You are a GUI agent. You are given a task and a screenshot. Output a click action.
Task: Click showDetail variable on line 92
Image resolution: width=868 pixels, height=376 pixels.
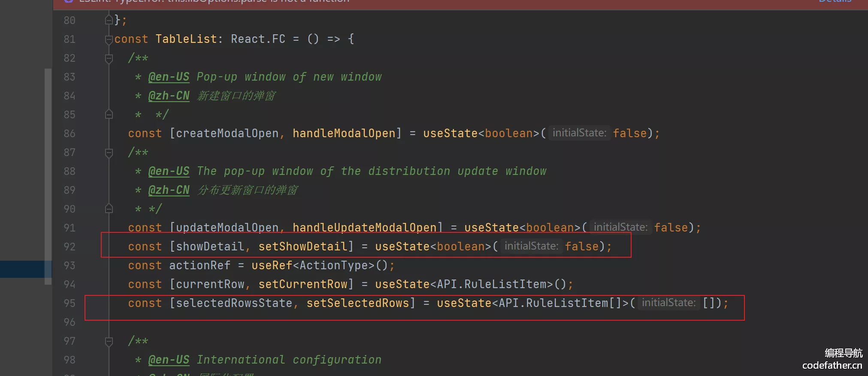point(210,247)
